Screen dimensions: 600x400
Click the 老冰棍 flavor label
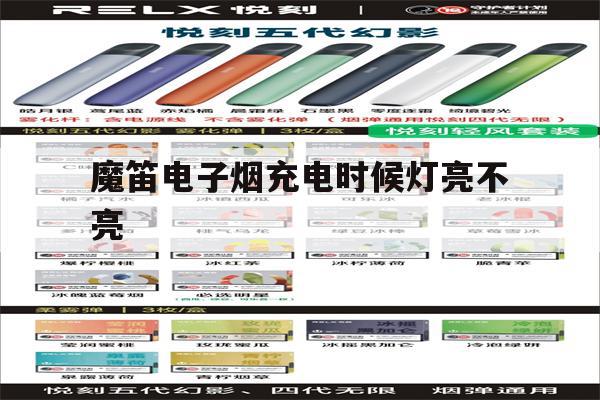[502, 199]
